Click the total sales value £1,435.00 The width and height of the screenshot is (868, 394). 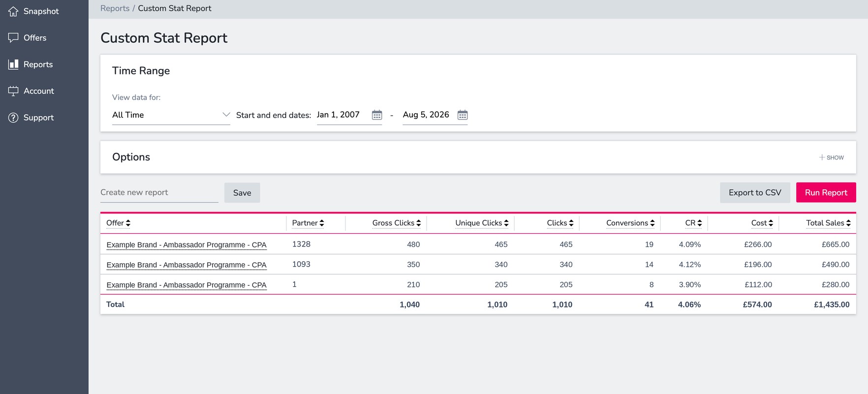[832, 304]
